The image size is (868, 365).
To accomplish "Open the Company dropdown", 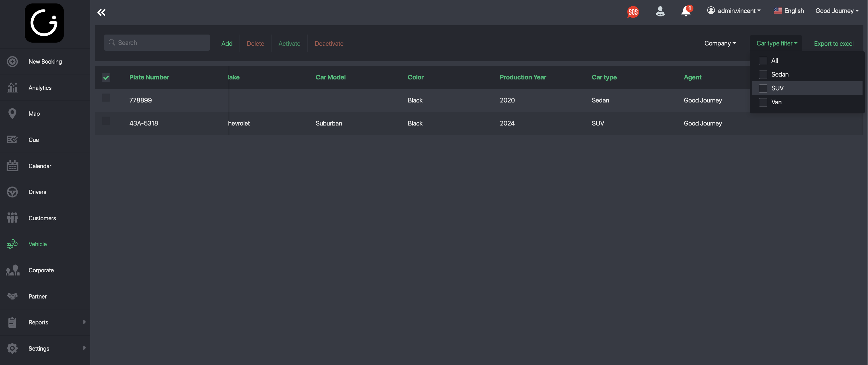I will [x=720, y=43].
